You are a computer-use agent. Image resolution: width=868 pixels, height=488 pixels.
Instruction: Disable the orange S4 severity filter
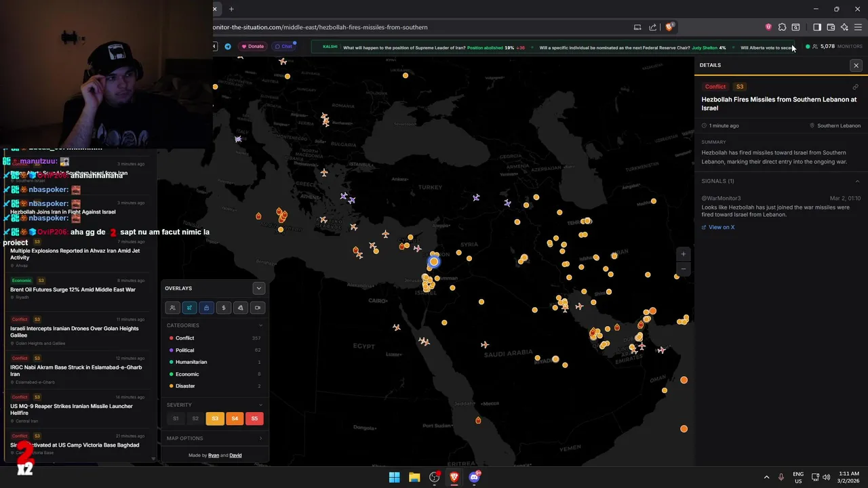pyautogui.click(x=235, y=419)
